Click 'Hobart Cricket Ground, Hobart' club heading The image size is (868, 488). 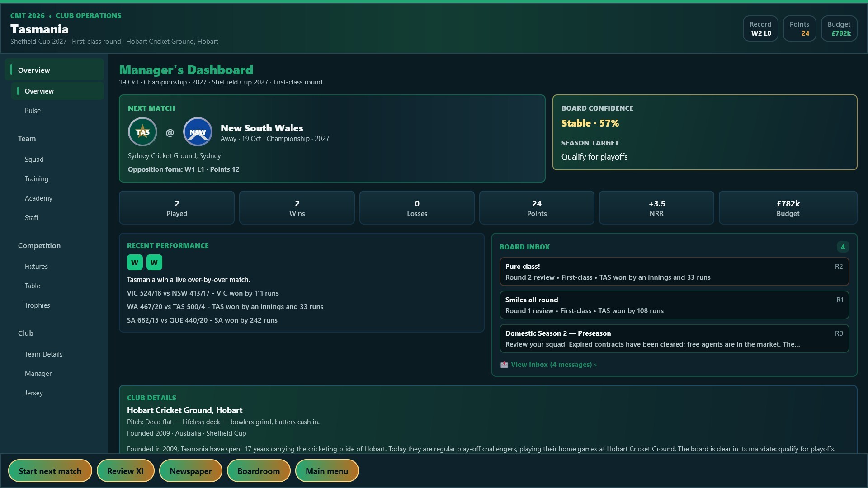point(184,410)
